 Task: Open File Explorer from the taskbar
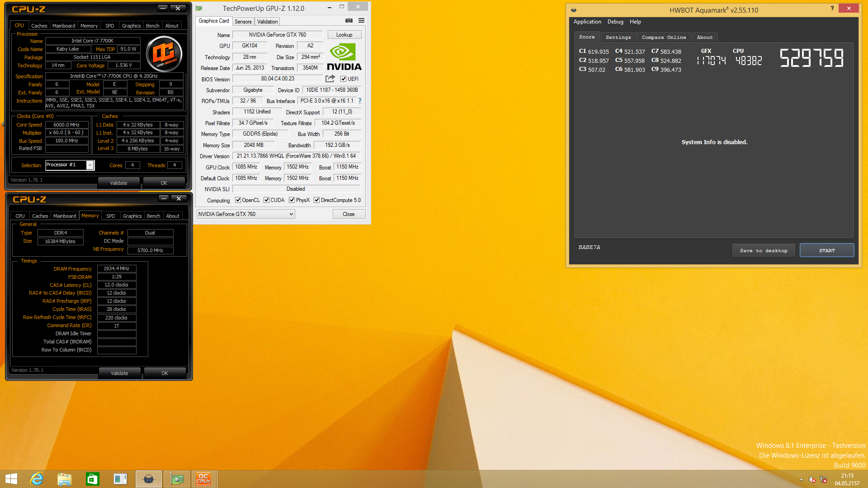[65, 479]
